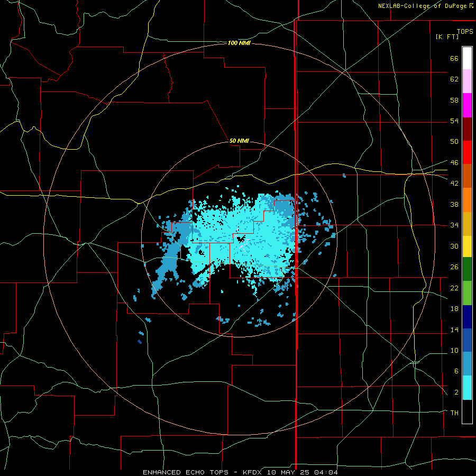
Task: Click the steel blue 6 kft swatch
Action: (x=467, y=364)
